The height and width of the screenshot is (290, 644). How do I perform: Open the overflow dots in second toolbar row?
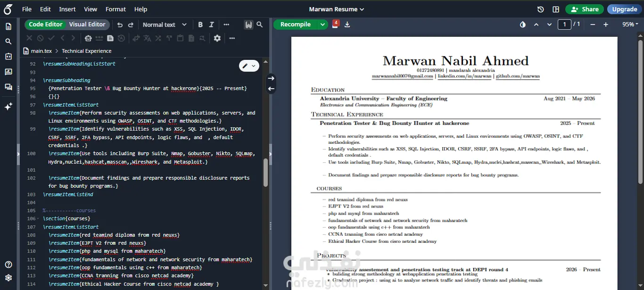(232, 38)
